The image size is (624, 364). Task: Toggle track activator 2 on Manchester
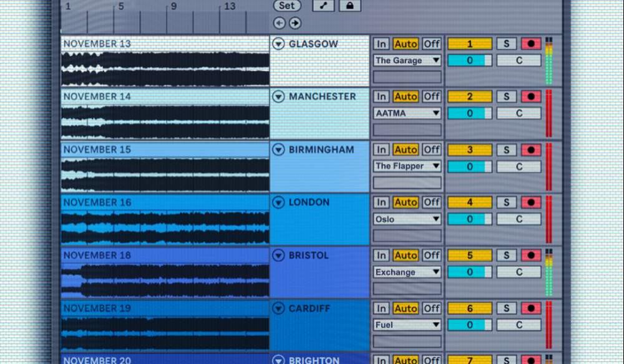[470, 97]
